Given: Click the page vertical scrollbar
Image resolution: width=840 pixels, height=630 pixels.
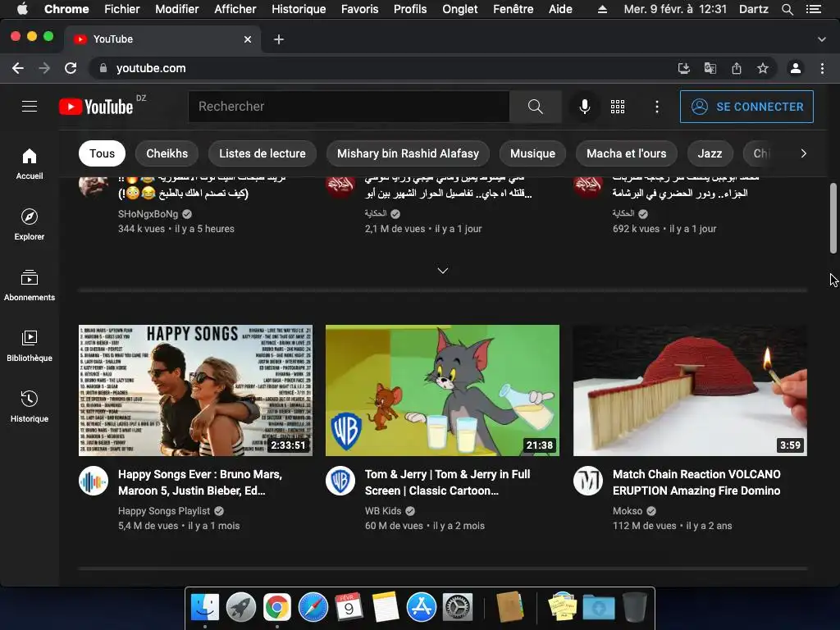Looking at the screenshot, I should coord(833,218).
